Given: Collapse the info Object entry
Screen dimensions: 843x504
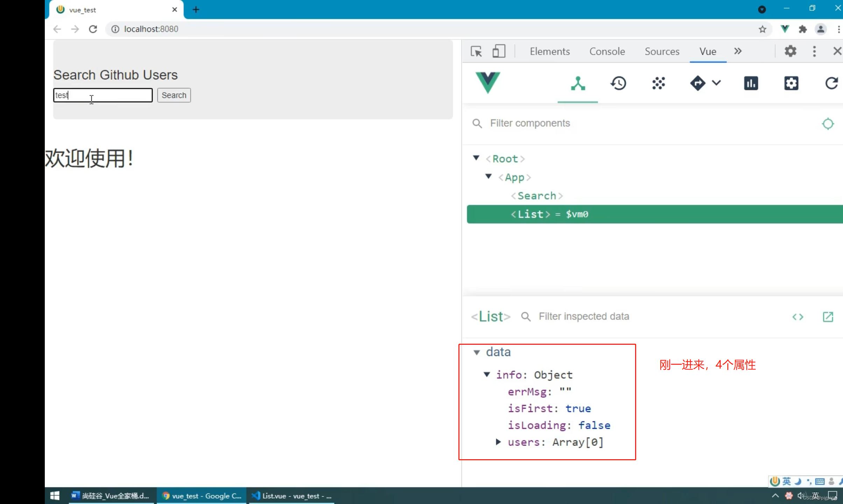Looking at the screenshot, I should click(486, 374).
